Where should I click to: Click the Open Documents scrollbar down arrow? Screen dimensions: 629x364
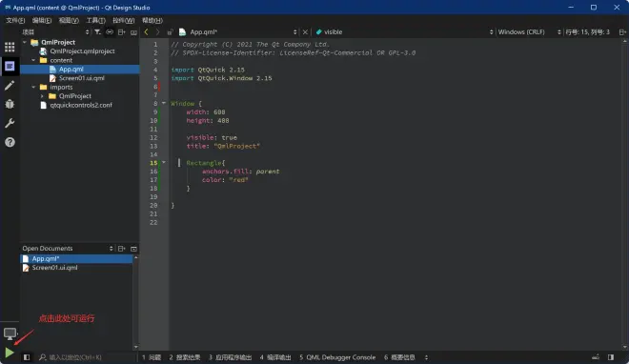[x=135, y=347]
